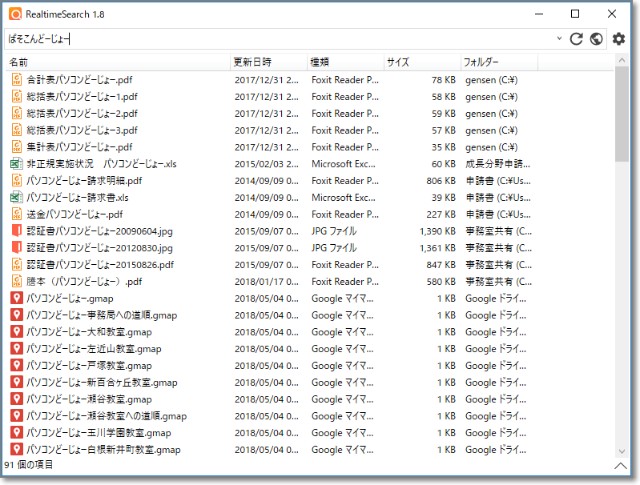Click in the search text field

click(x=280, y=39)
